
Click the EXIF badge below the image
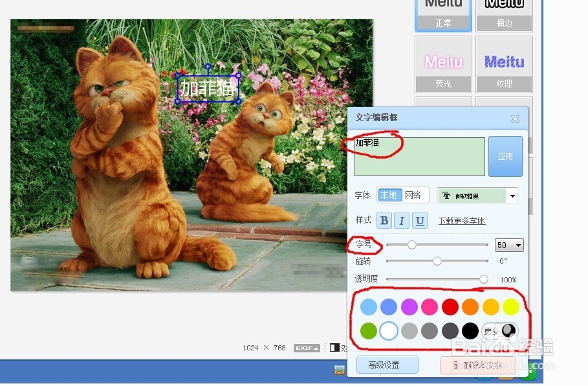pos(307,348)
